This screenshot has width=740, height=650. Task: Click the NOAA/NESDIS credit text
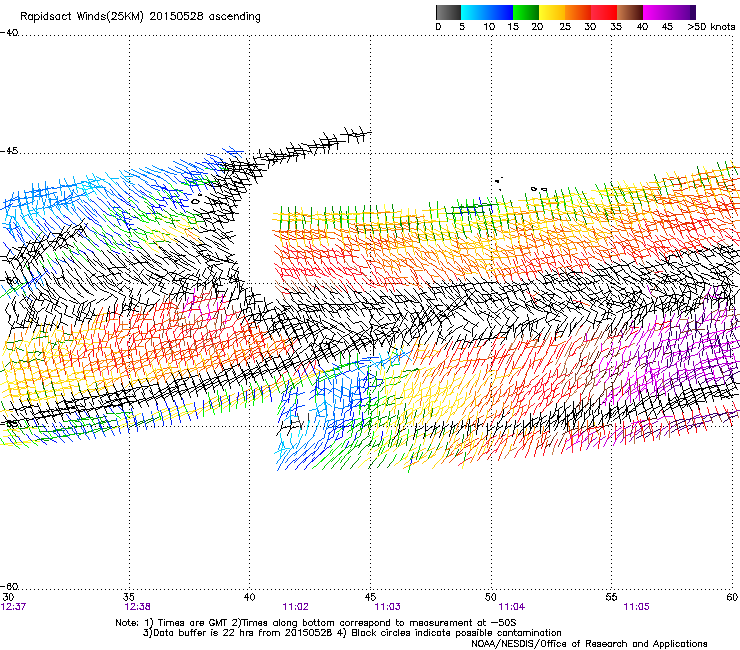589,644
